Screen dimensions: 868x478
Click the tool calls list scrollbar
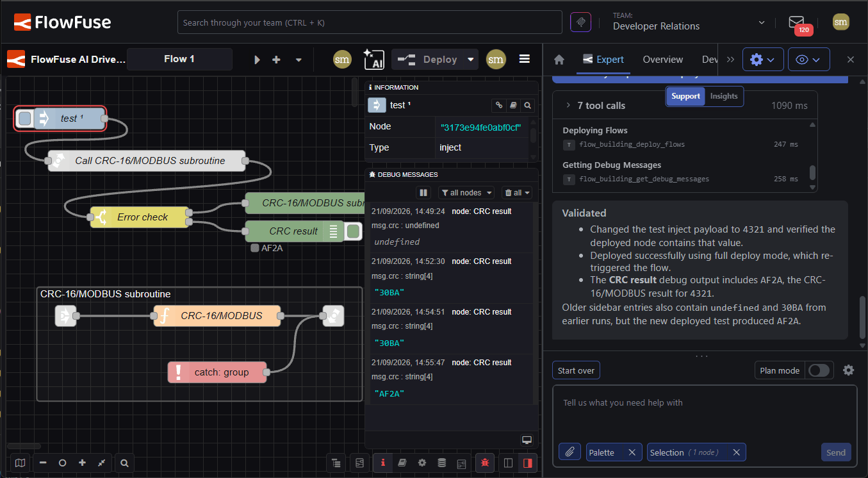coord(812,173)
